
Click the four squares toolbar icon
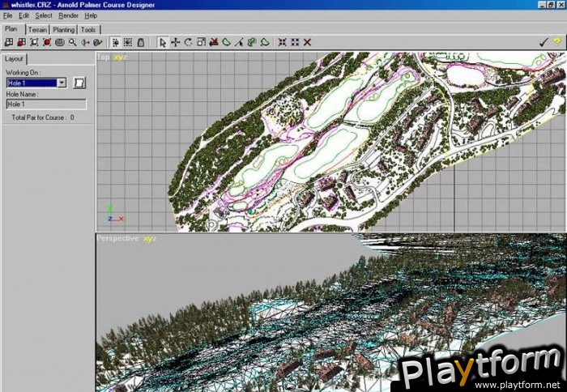[x=295, y=42]
